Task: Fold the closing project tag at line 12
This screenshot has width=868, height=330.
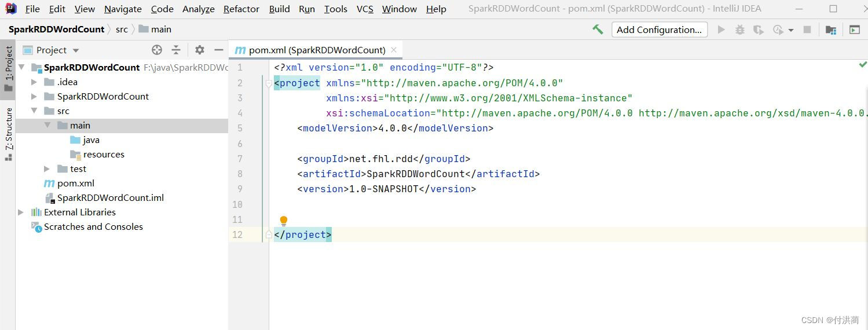Action: (269, 234)
